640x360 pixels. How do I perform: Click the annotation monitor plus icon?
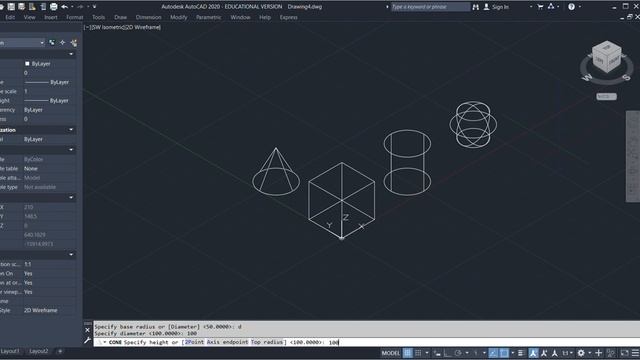[598, 353]
